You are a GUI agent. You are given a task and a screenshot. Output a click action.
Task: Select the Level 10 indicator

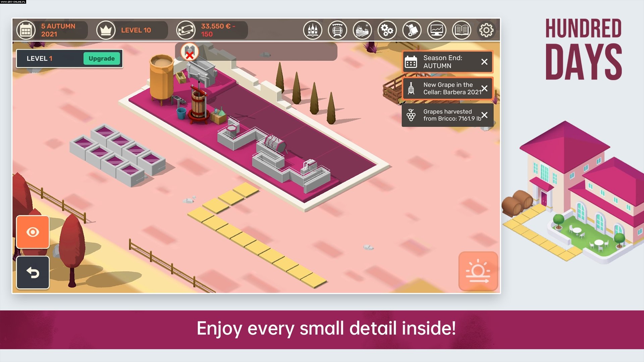click(136, 30)
